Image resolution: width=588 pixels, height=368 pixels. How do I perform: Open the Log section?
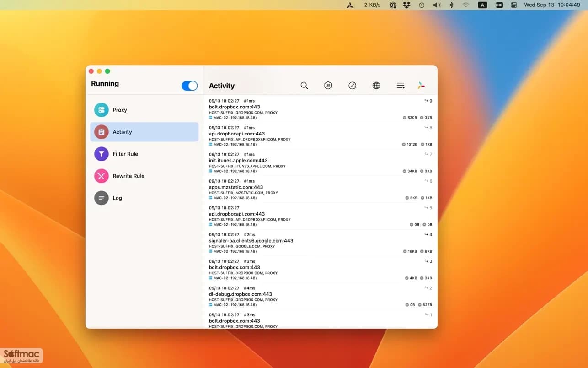144,198
